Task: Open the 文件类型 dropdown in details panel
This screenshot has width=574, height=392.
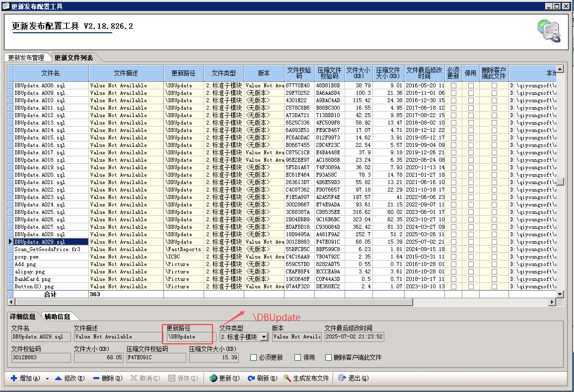Action: pos(264,337)
